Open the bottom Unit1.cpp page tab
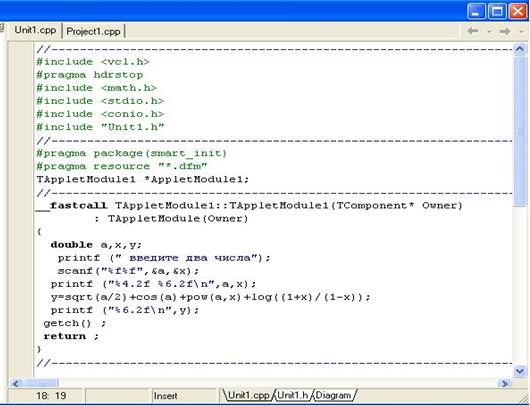 248,395
